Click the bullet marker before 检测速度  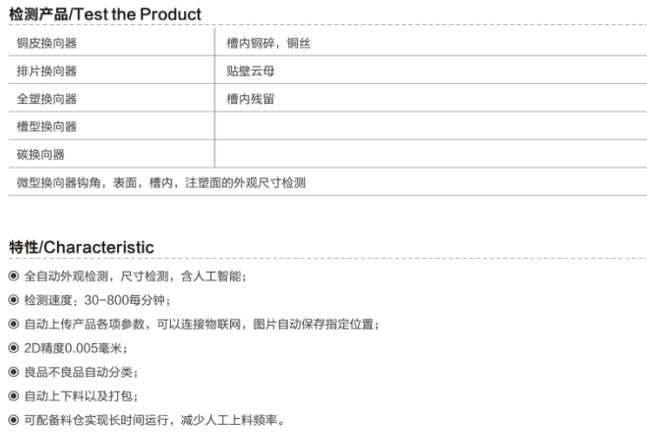coord(13,300)
